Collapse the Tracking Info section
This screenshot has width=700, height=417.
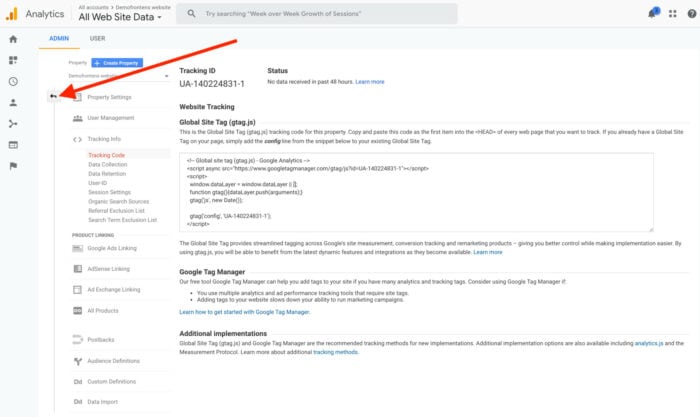coord(104,139)
